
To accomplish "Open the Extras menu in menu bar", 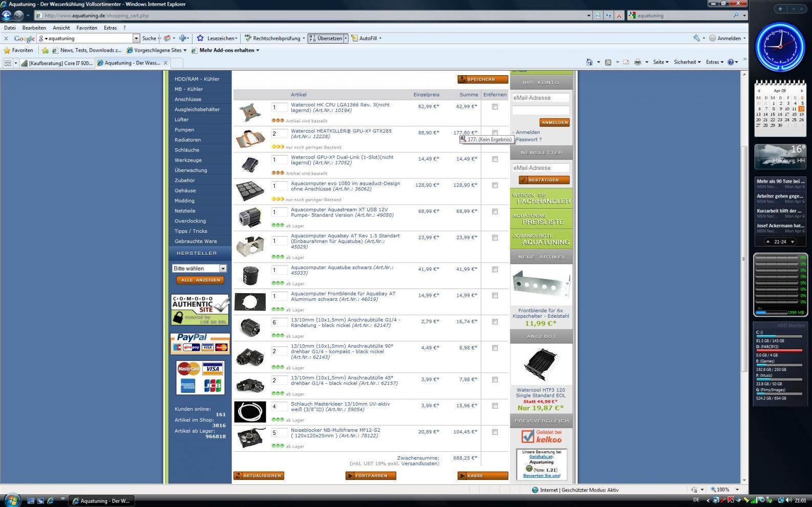I will click(110, 28).
